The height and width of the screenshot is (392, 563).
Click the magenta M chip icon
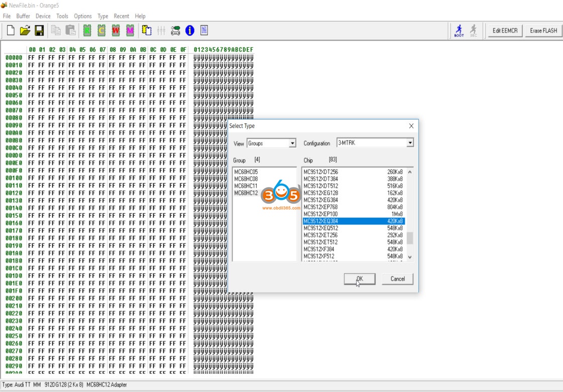[130, 31]
